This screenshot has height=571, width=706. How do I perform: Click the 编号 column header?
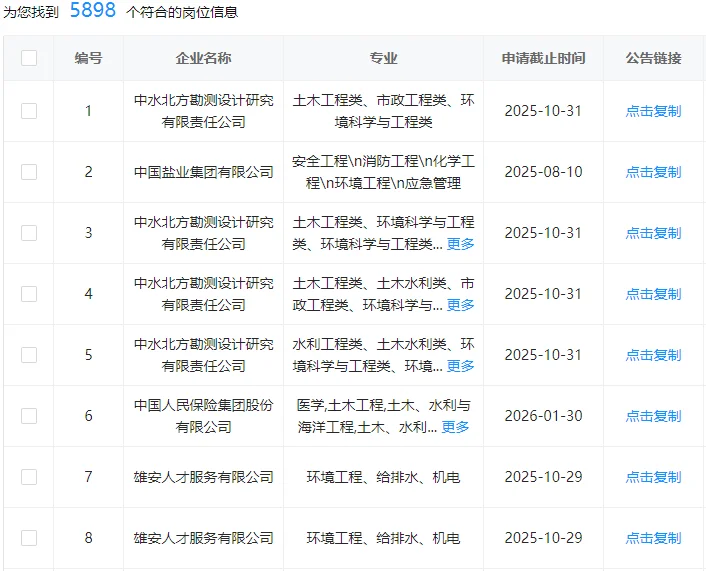(88, 58)
